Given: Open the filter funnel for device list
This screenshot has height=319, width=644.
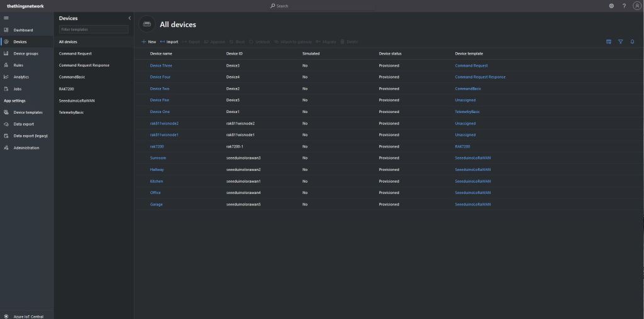Looking at the screenshot, I should [620, 41].
